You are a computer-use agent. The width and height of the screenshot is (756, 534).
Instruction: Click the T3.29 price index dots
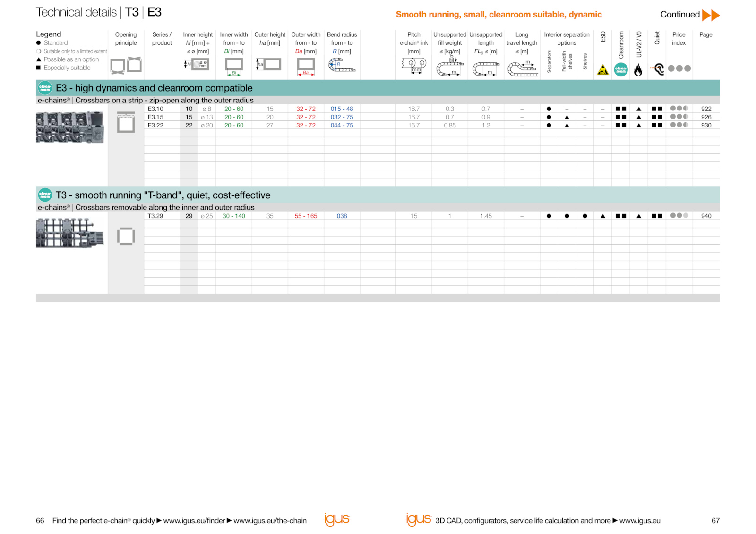coord(679,216)
